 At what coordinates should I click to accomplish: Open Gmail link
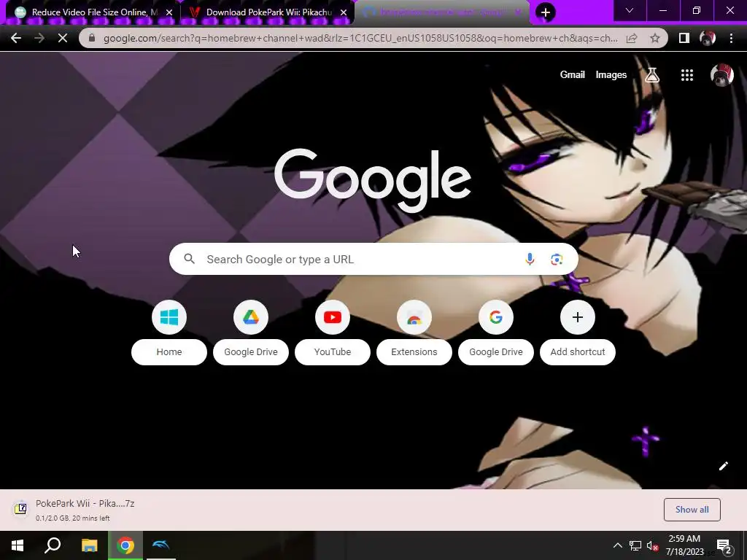coord(572,75)
